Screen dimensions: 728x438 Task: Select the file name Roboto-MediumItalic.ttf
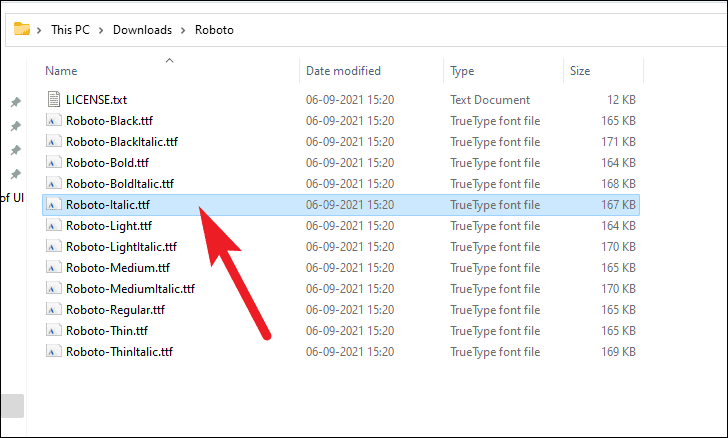[130, 288]
